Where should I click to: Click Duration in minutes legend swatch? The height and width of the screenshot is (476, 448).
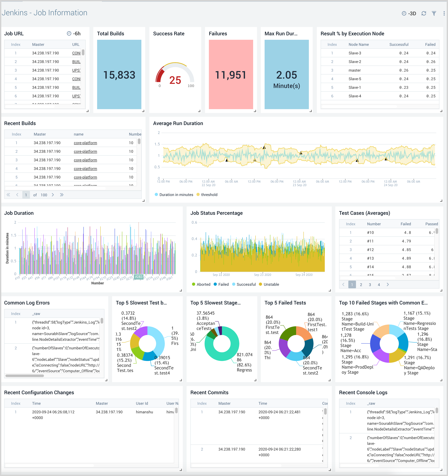(156, 195)
